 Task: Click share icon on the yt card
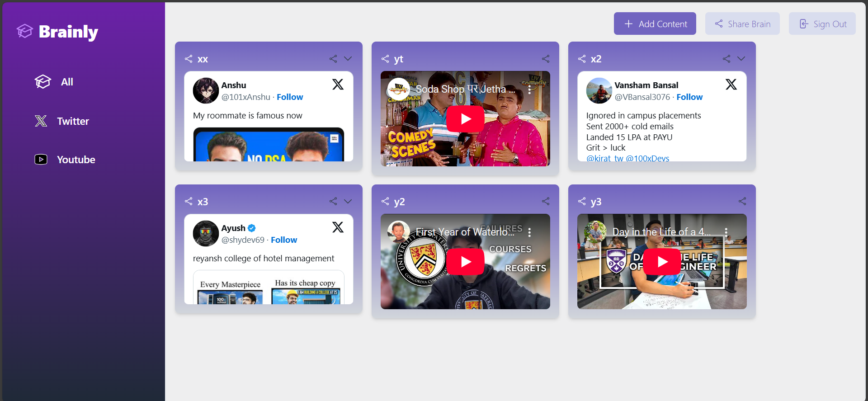coord(546,59)
